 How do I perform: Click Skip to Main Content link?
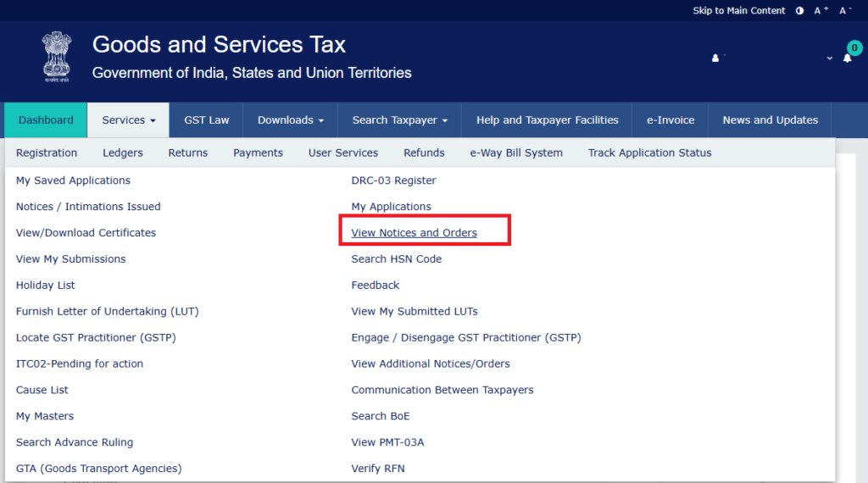pos(739,10)
